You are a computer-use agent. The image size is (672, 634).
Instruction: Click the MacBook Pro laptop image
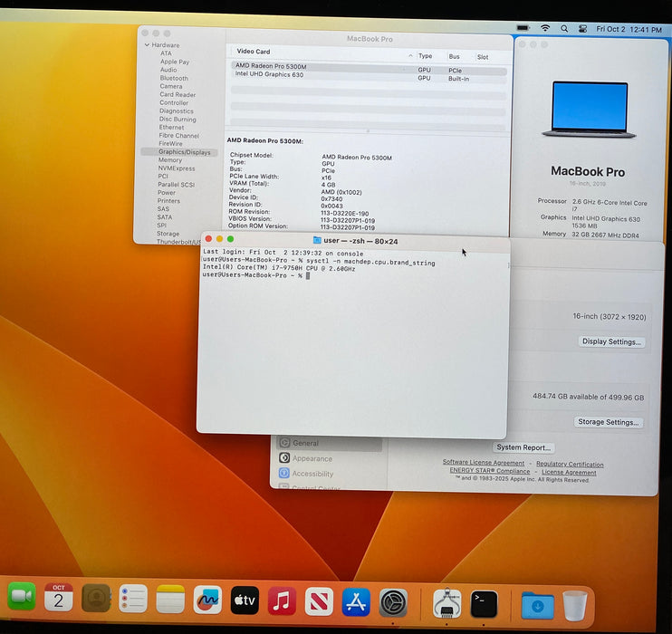589,110
